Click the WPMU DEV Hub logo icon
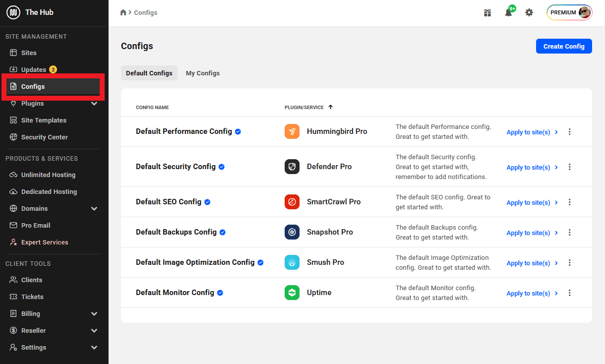This screenshot has height=364, width=605. click(13, 12)
